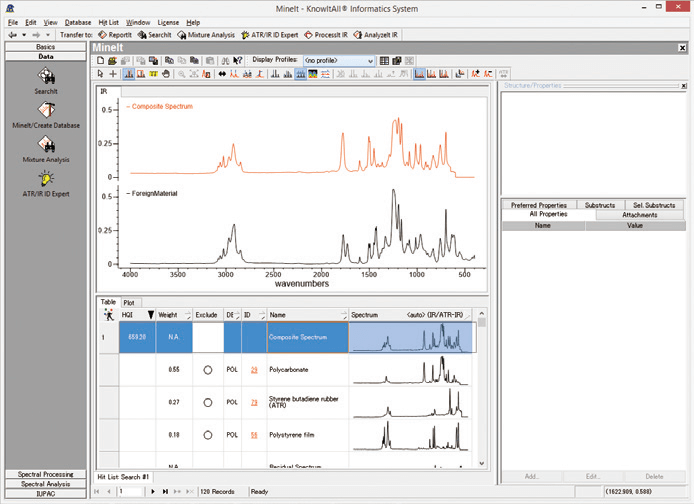This screenshot has height=504, width=694.
Task: Click the color map spectrum display icon
Action: pyautogui.click(x=313, y=74)
